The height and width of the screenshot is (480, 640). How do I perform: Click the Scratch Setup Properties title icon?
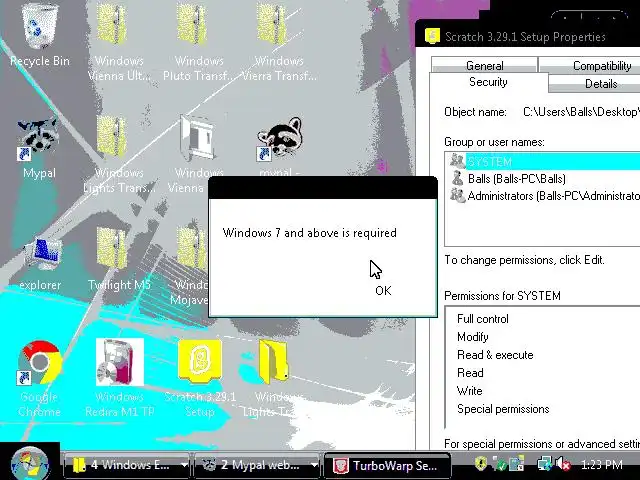pos(432,36)
